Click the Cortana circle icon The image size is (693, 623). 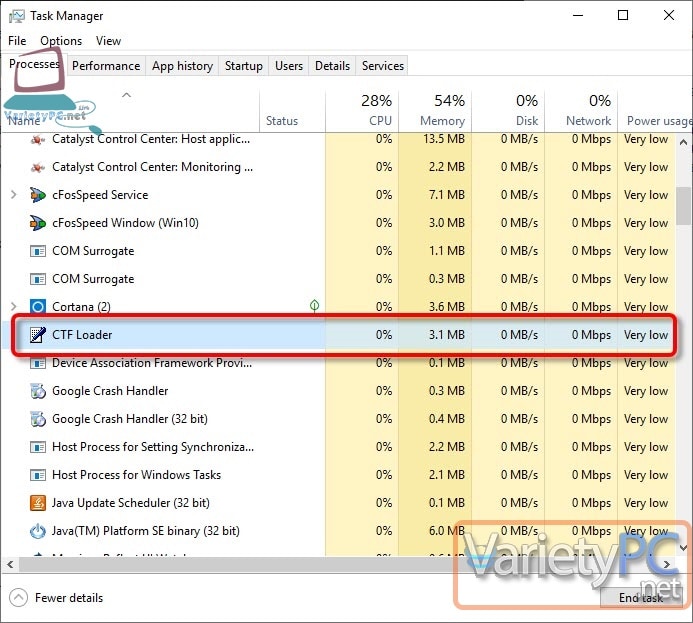(x=38, y=307)
